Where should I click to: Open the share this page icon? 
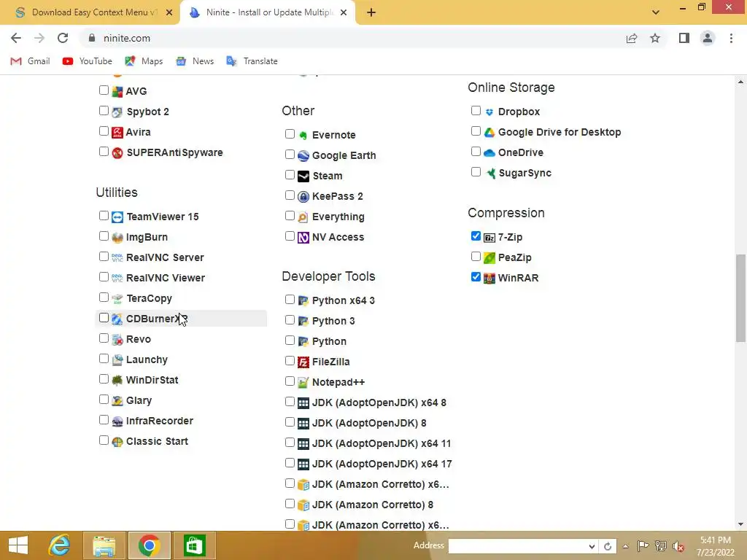(x=632, y=38)
